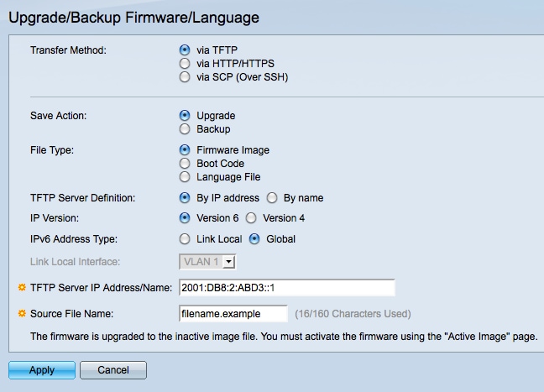Screen dimensions: 544x392
Task: Click the required-field icon beside Source File Name
Action: pyautogui.click(x=22, y=314)
